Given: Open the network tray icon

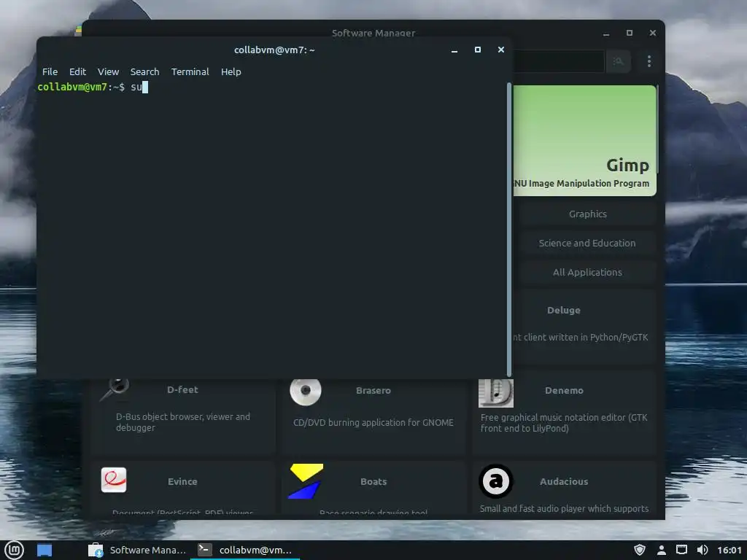Looking at the screenshot, I should 682,550.
